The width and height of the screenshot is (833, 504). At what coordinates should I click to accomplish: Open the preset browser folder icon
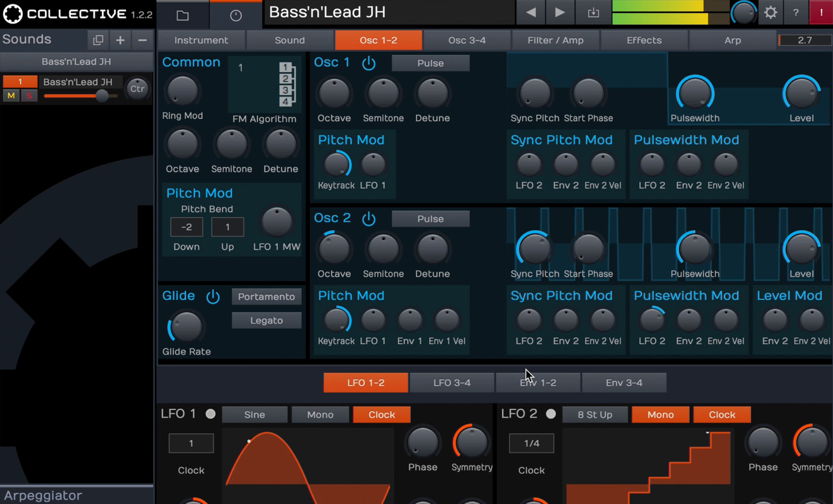click(183, 15)
